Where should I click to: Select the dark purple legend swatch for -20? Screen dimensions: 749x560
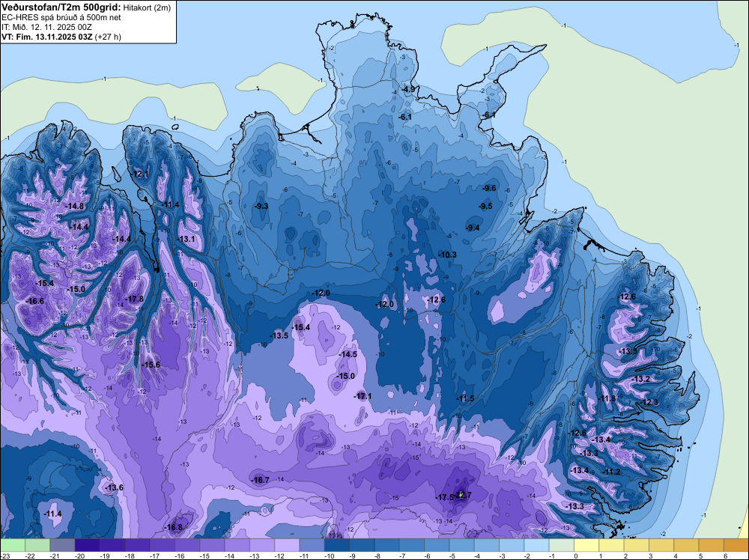tap(88, 545)
